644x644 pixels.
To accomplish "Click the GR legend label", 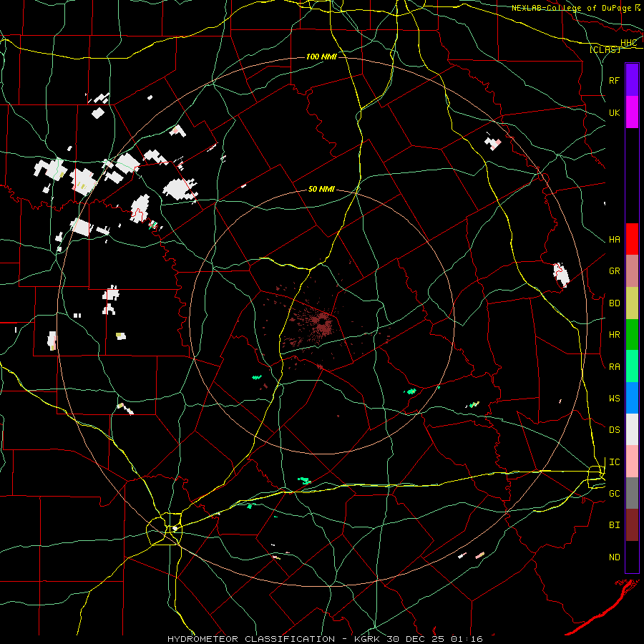I will (x=615, y=271).
